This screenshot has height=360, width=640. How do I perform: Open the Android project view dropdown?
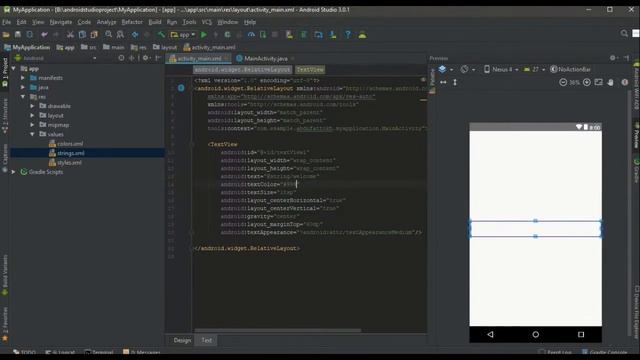(x=56, y=58)
